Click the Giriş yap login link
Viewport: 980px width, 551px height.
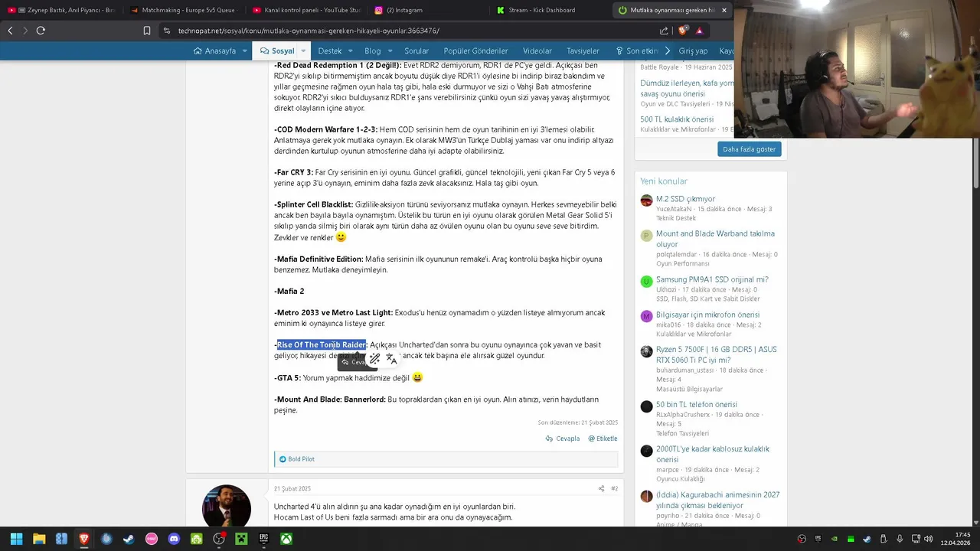click(693, 51)
